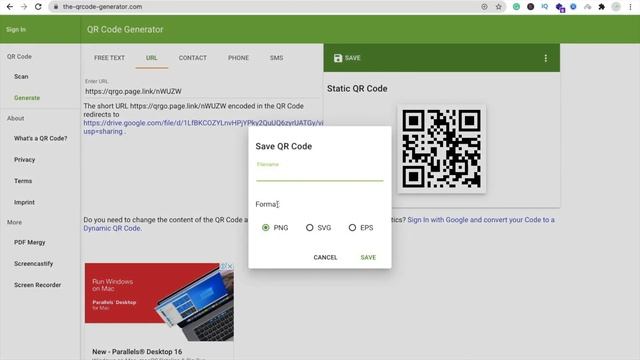Click the AdChoices icon on the ad

coord(224,266)
